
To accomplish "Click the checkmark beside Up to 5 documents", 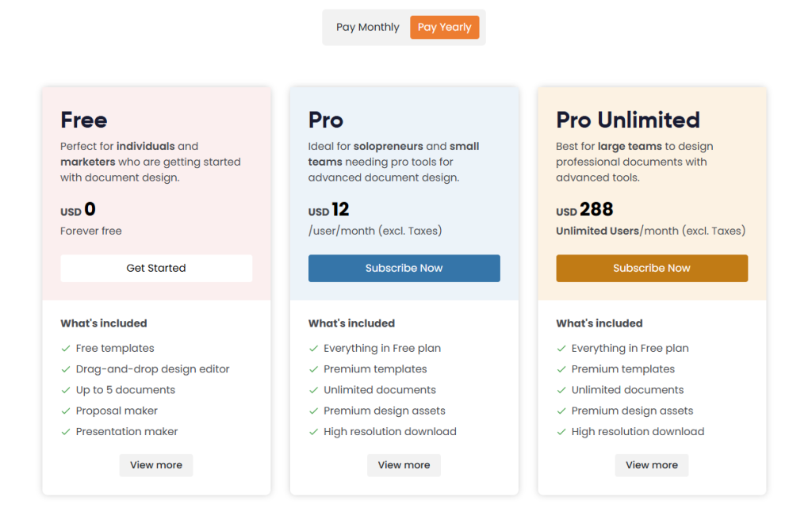I will tap(65, 390).
